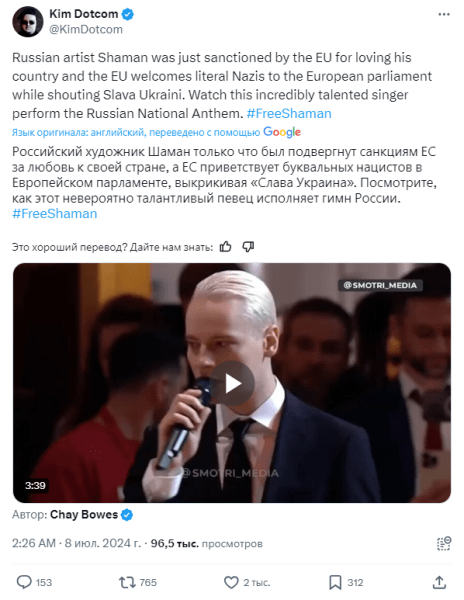
Task: Open the #FreeShaman hashtag in the English text
Action: (x=289, y=114)
